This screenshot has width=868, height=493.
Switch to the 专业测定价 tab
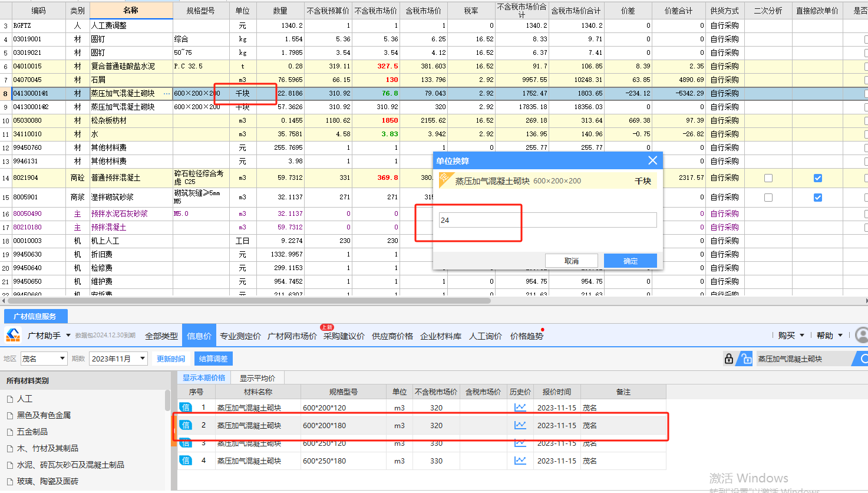click(240, 336)
